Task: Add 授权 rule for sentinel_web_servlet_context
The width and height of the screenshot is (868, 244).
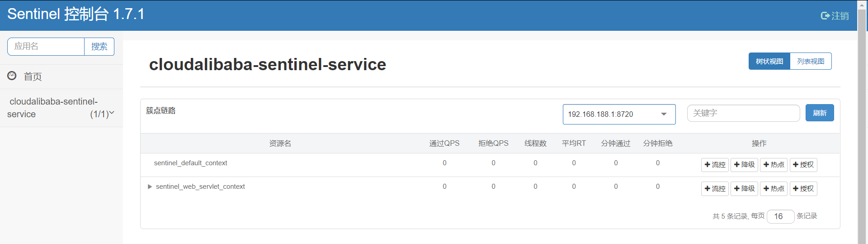Action: [x=803, y=188]
